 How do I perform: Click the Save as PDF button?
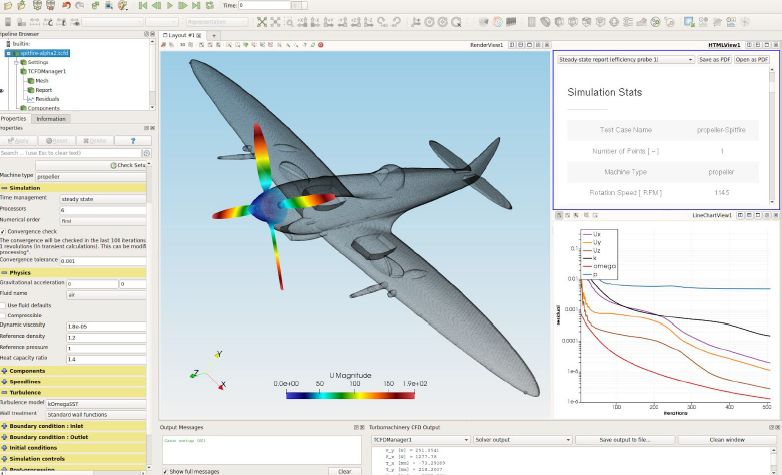(714, 59)
